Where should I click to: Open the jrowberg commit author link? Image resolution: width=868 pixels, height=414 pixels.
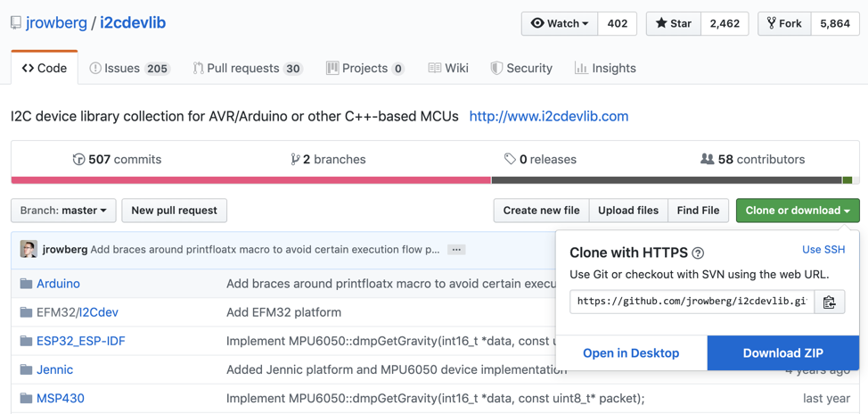point(65,250)
